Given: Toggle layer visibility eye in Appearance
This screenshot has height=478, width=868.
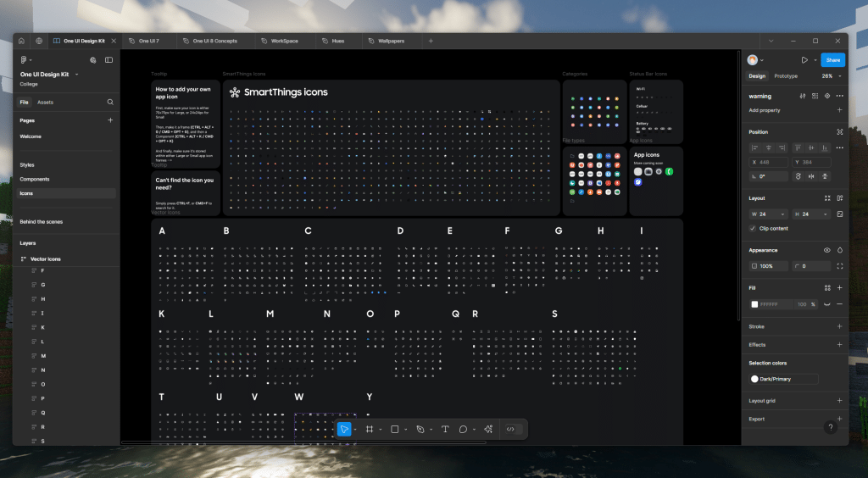Looking at the screenshot, I should pyautogui.click(x=827, y=250).
